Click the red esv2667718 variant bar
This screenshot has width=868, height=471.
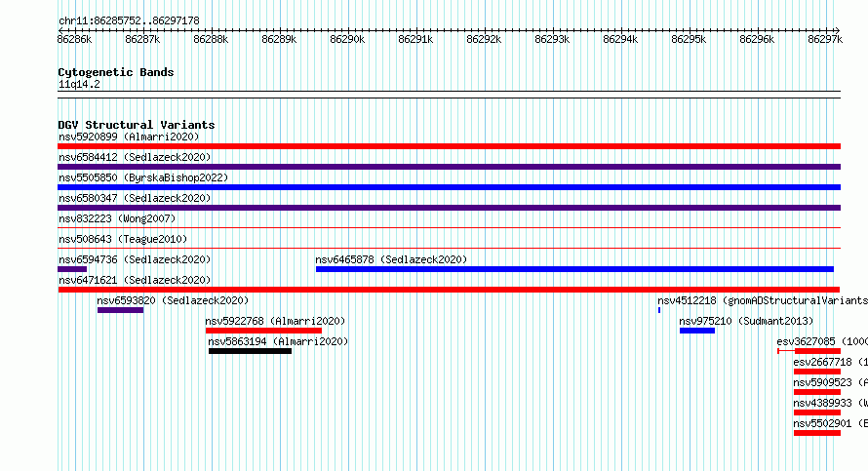[817, 372]
